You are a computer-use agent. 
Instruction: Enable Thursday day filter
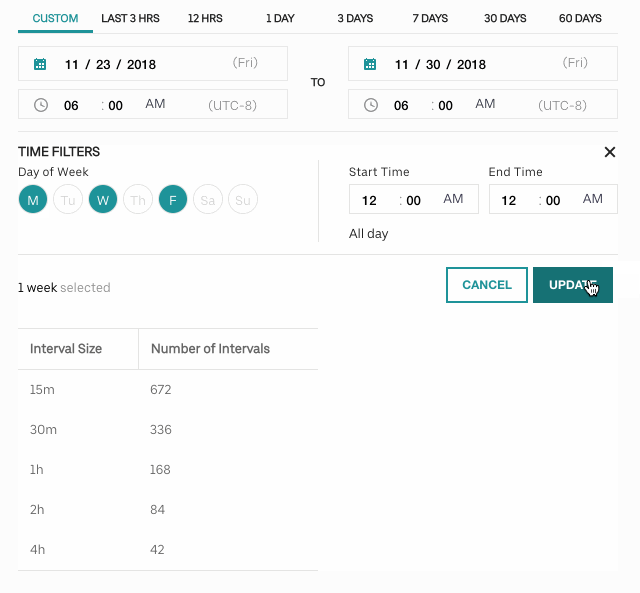pos(138,200)
